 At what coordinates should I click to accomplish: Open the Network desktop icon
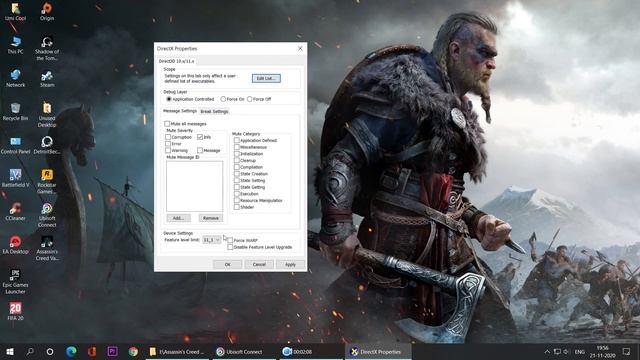[x=16, y=78]
